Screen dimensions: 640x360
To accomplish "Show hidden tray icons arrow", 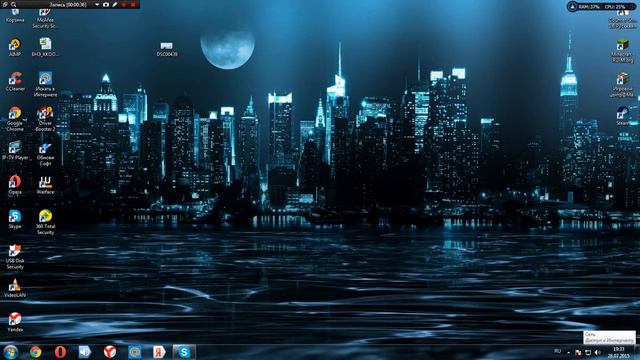I will click(x=568, y=352).
